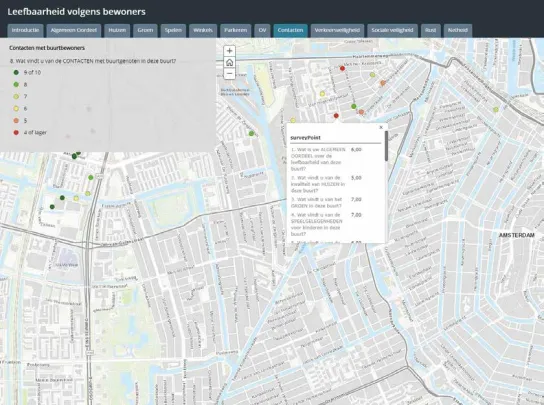Open the Introductie tab
This screenshot has height=405, width=544.
tap(25, 31)
